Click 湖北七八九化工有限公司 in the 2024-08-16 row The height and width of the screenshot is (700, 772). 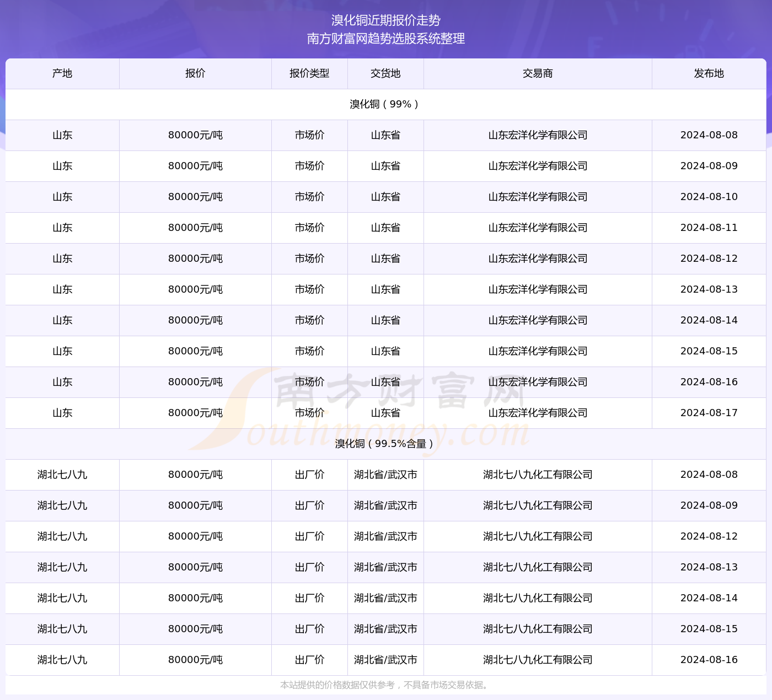point(538,660)
